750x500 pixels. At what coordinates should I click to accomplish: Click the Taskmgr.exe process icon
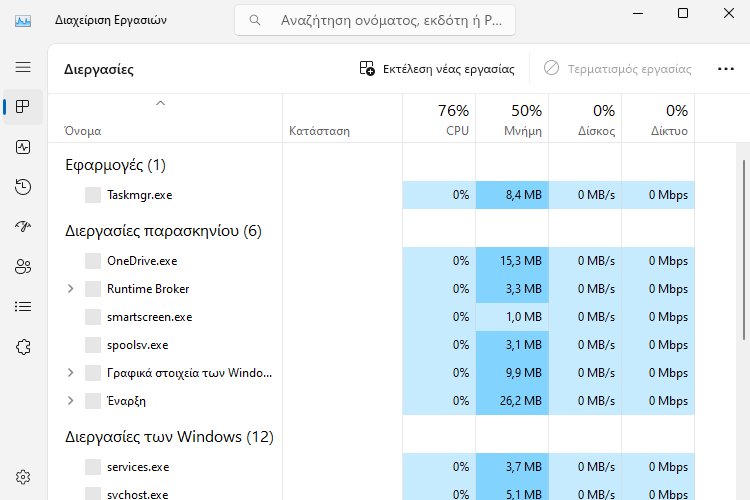[93, 195]
